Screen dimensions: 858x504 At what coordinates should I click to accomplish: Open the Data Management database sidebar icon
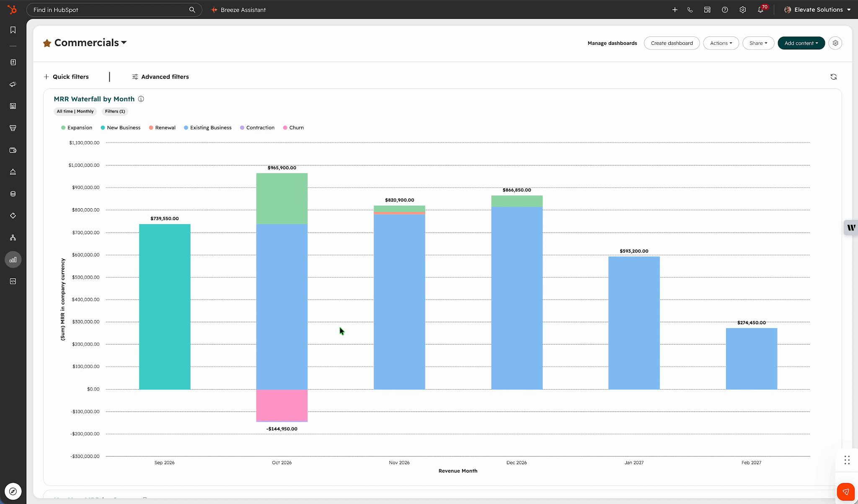13,194
